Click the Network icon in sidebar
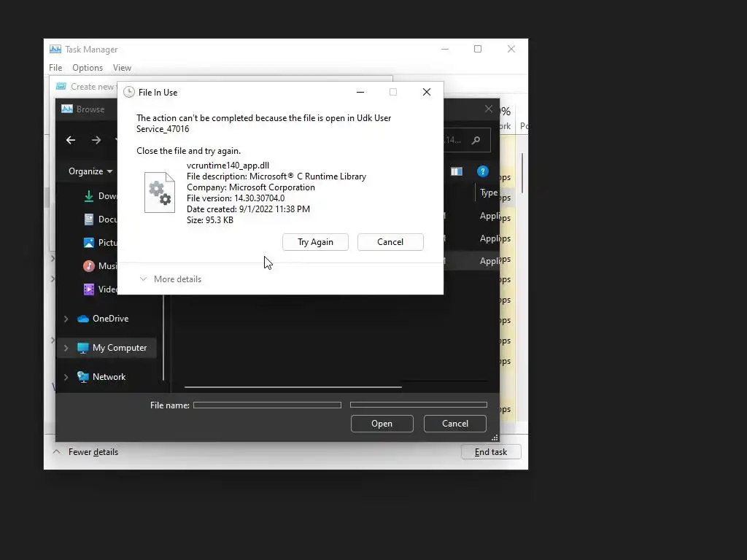This screenshot has height=560, width=747. point(83,377)
